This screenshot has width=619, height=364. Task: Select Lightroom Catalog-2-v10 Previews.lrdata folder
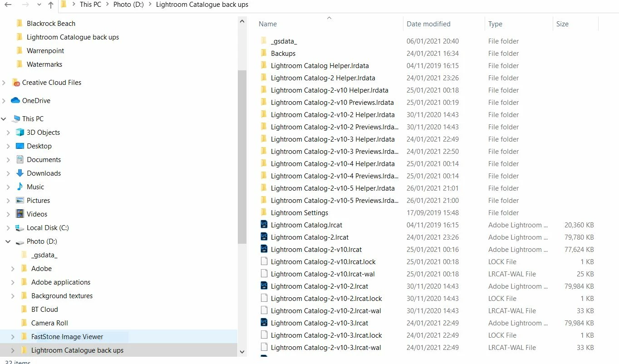[x=332, y=102]
